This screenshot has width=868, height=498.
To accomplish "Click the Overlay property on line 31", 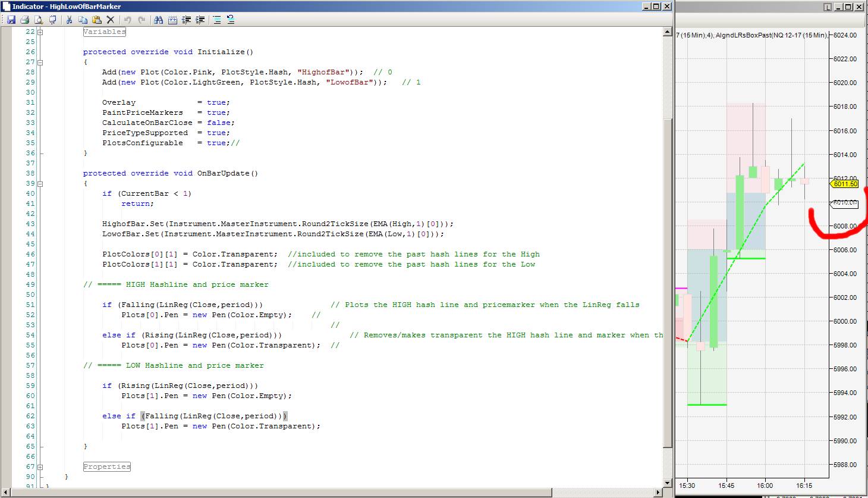I will 119,102.
